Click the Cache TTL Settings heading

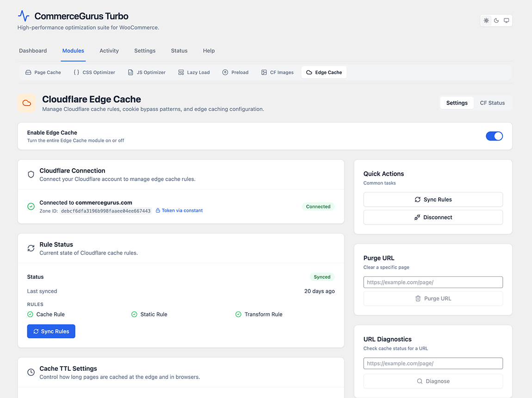tap(68, 368)
